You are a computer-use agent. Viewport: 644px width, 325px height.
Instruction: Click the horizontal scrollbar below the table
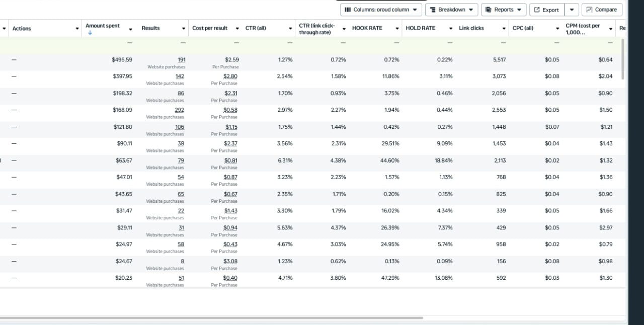211,318
